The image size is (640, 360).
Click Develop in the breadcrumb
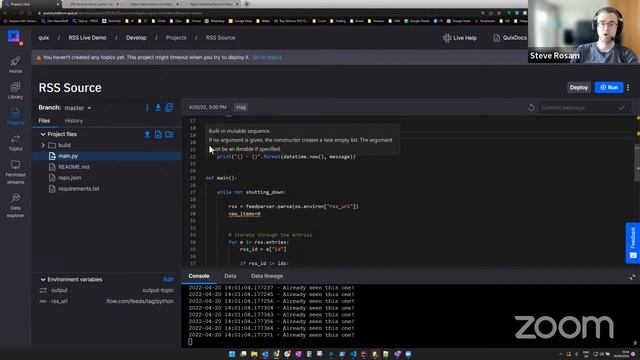coord(136,38)
